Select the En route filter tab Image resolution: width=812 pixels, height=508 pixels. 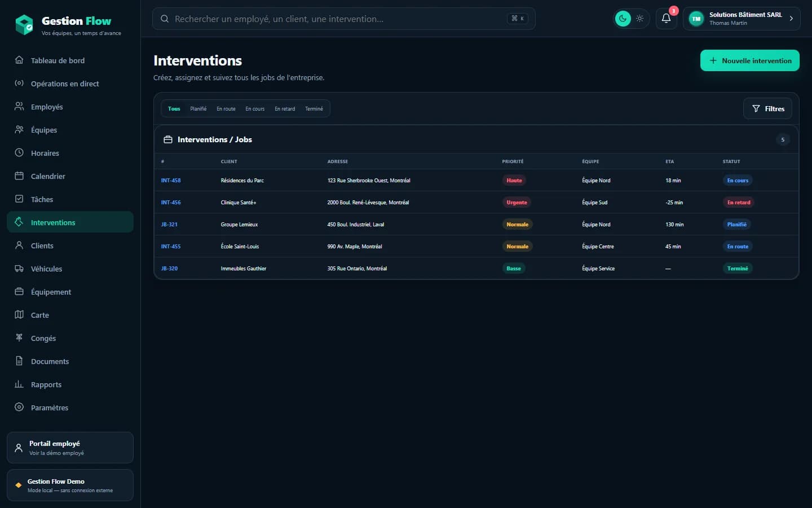click(226, 108)
